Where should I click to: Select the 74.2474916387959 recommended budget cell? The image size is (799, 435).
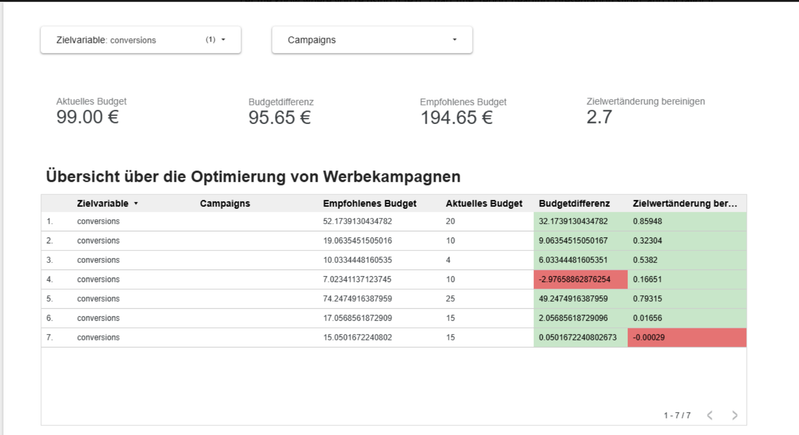pos(358,299)
